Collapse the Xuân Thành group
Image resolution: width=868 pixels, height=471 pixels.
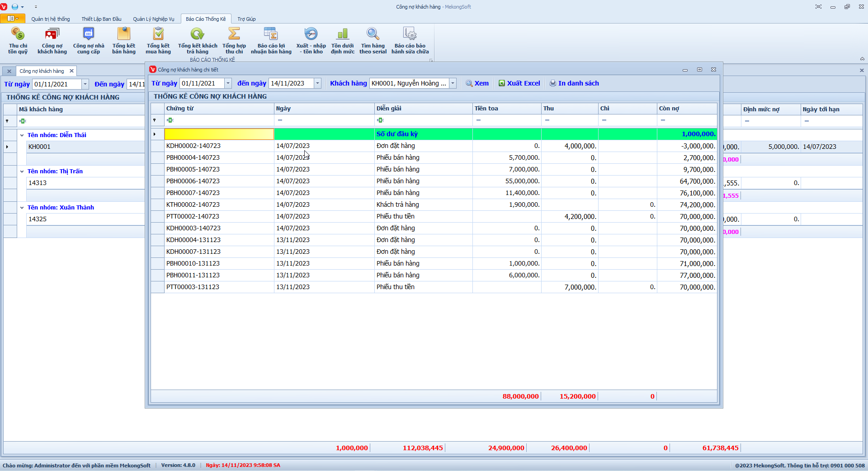click(x=22, y=208)
